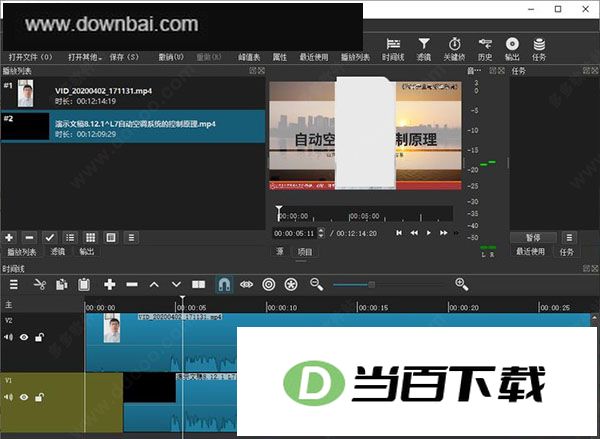This screenshot has height=439, width=600.
Task: Click the 暂停 pause button
Action: point(533,238)
